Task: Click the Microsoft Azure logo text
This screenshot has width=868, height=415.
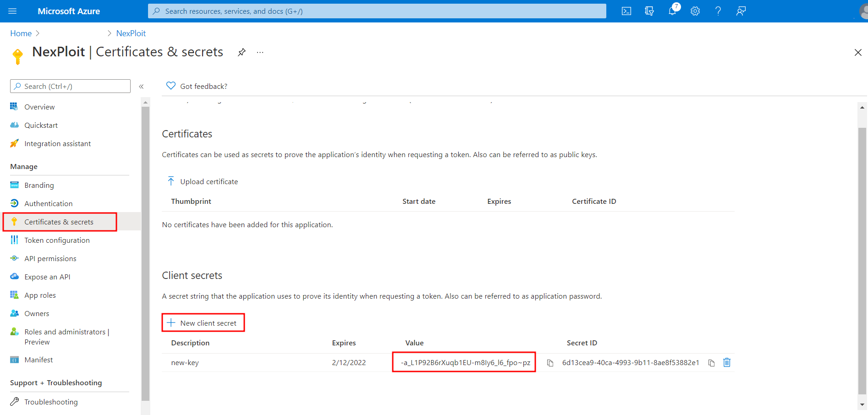Action: (x=69, y=11)
